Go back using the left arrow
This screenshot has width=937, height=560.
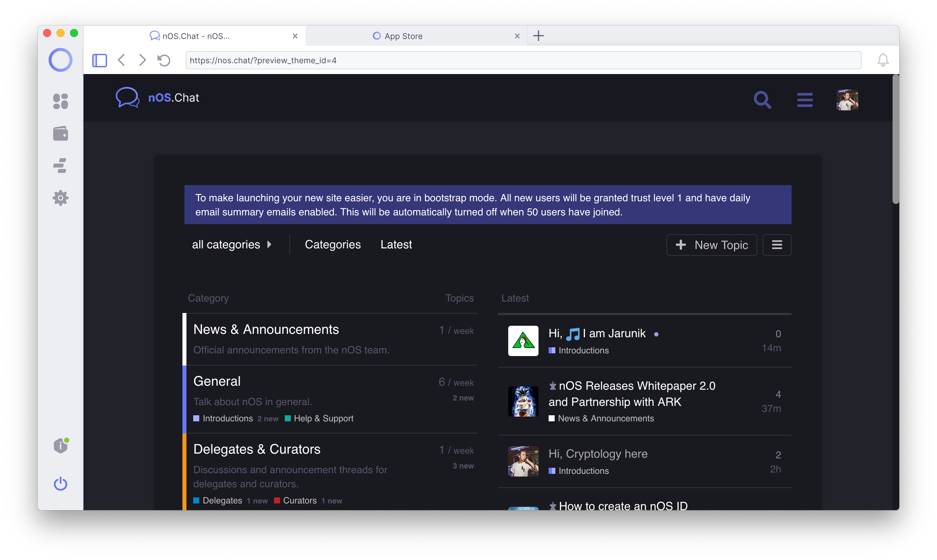click(x=122, y=60)
